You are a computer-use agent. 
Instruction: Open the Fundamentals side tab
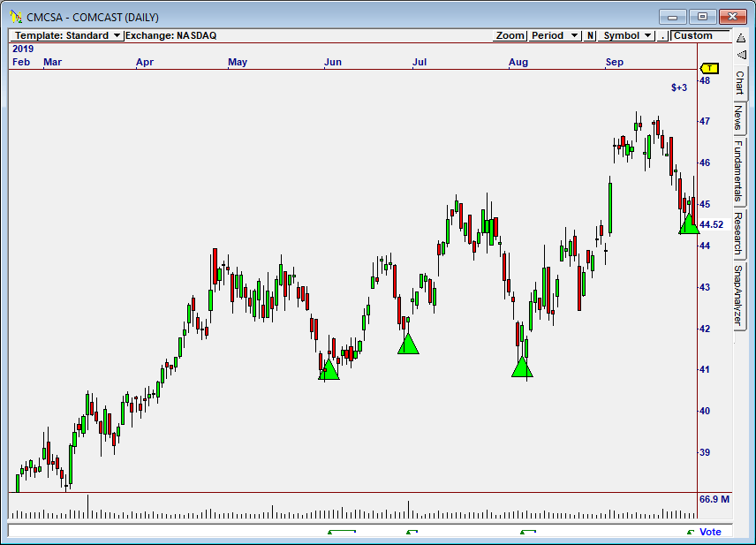point(739,171)
